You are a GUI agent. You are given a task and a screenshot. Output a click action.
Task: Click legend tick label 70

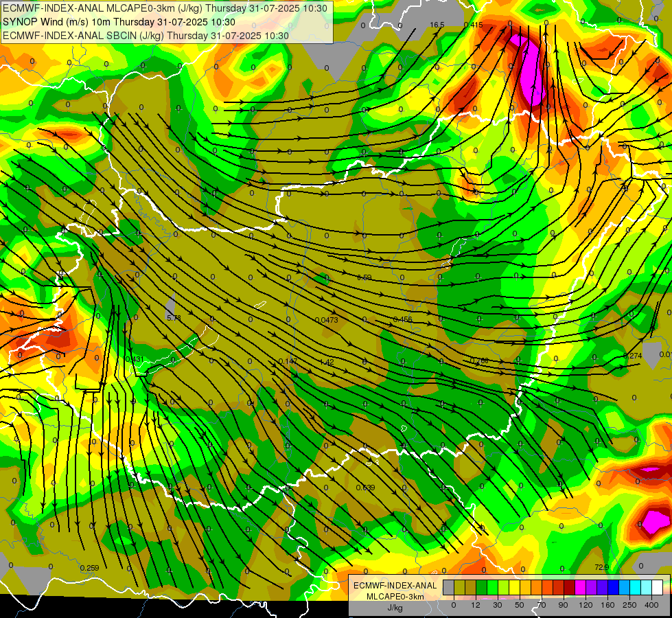(542, 605)
